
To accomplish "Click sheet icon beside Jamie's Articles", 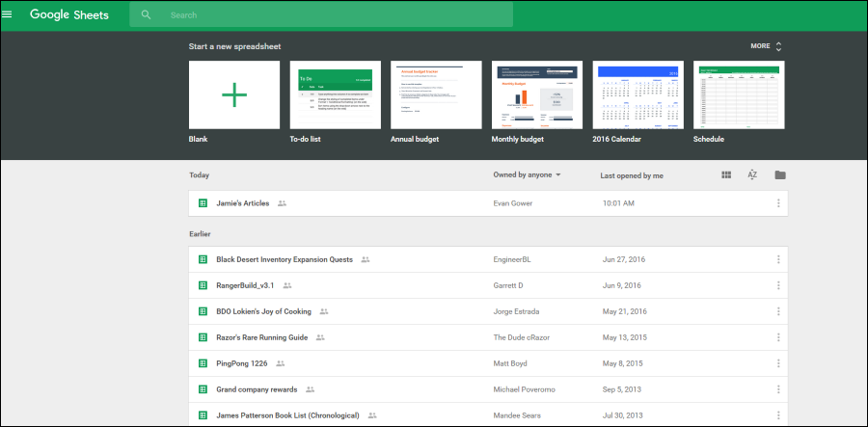I will pos(203,203).
